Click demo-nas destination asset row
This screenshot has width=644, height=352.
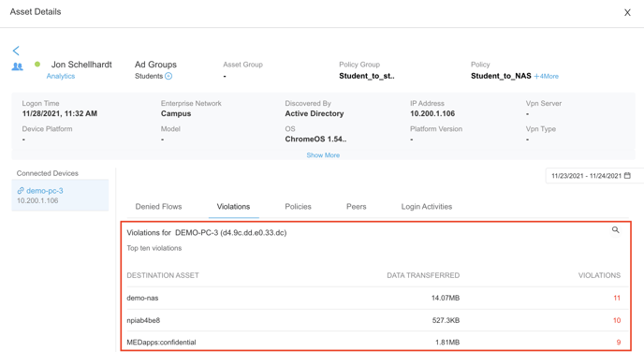377,298
